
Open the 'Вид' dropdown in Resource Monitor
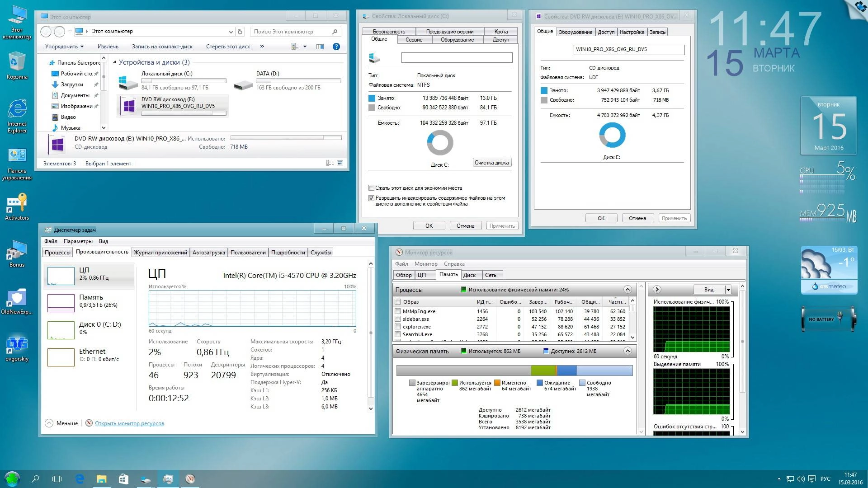click(726, 289)
